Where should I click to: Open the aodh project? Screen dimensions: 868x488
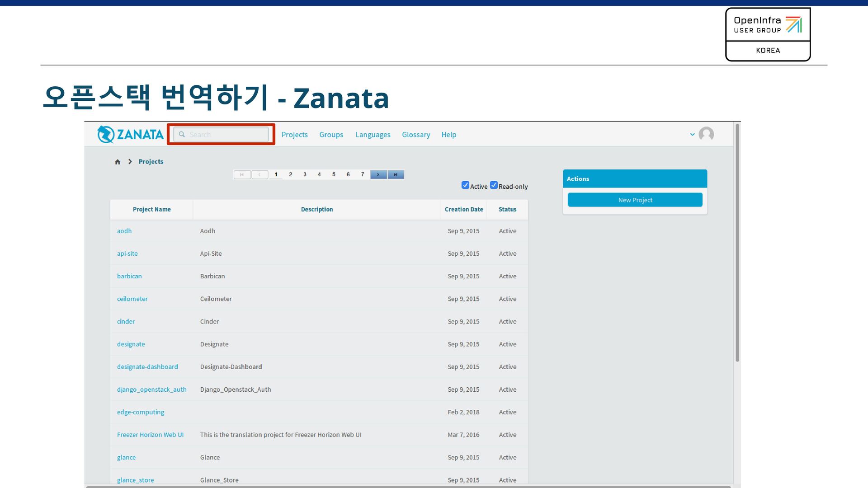coord(124,231)
